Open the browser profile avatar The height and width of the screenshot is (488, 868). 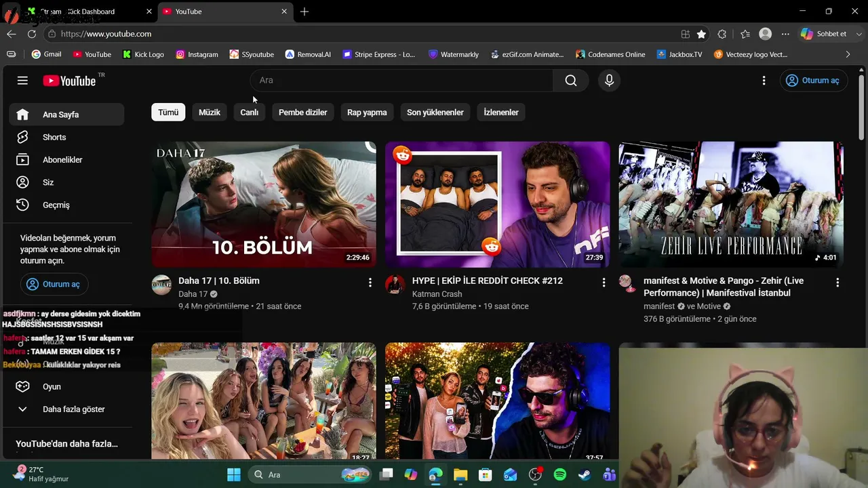[x=766, y=34]
